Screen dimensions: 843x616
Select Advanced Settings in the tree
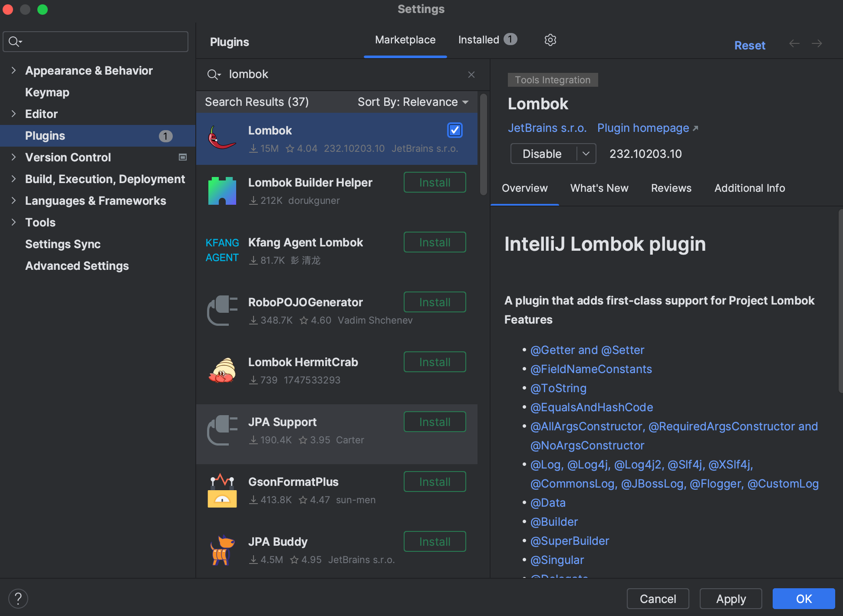click(77, 266)
